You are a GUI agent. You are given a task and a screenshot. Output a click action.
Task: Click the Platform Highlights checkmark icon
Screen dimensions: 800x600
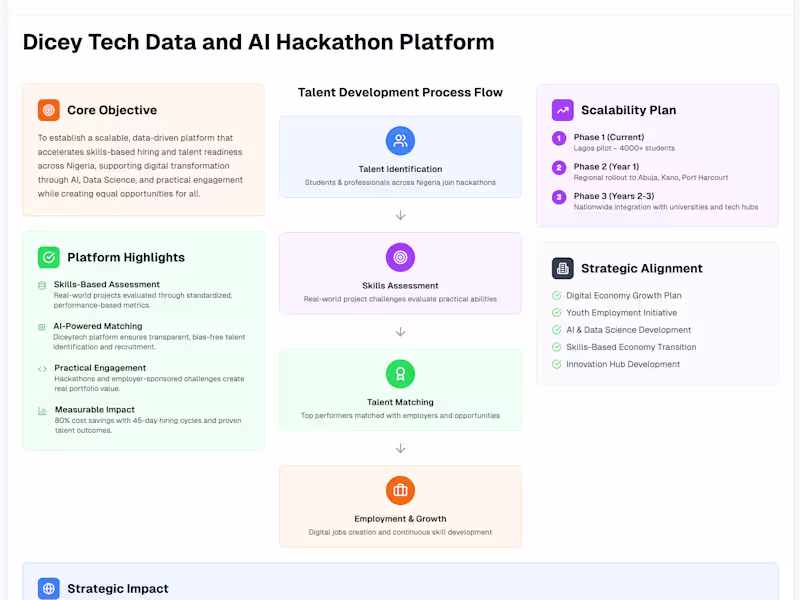click(49, 257)
